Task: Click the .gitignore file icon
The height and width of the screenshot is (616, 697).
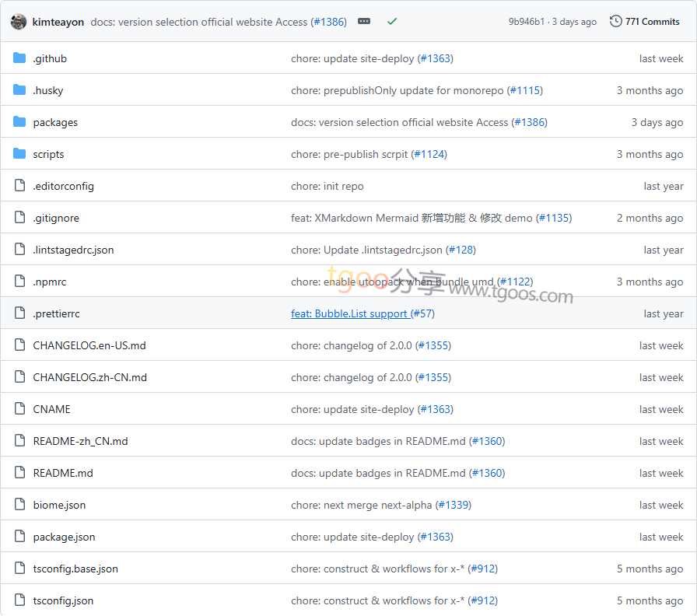Action: pos(19,218)
